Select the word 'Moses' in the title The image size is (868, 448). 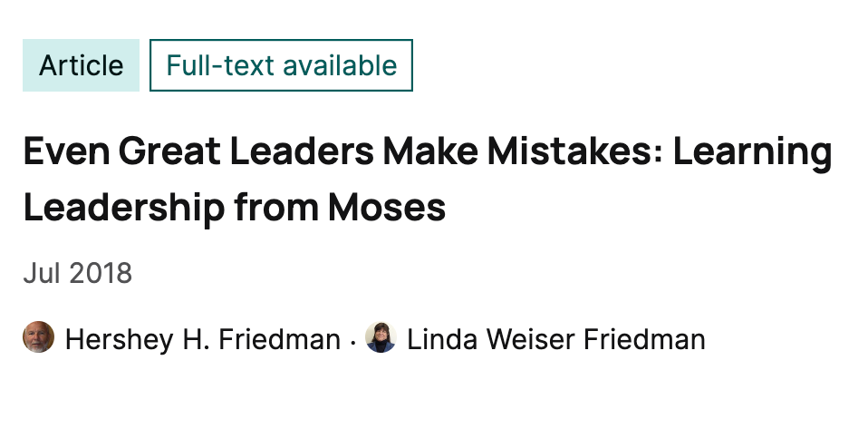(x=387, y=208)
